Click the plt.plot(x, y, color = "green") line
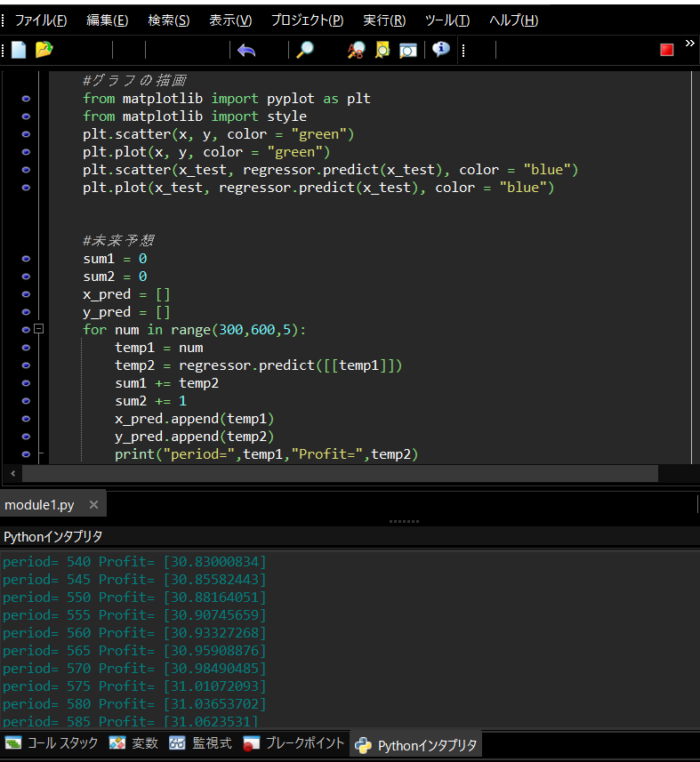Viewport: 700px width, 762px height. click(206, 152)
